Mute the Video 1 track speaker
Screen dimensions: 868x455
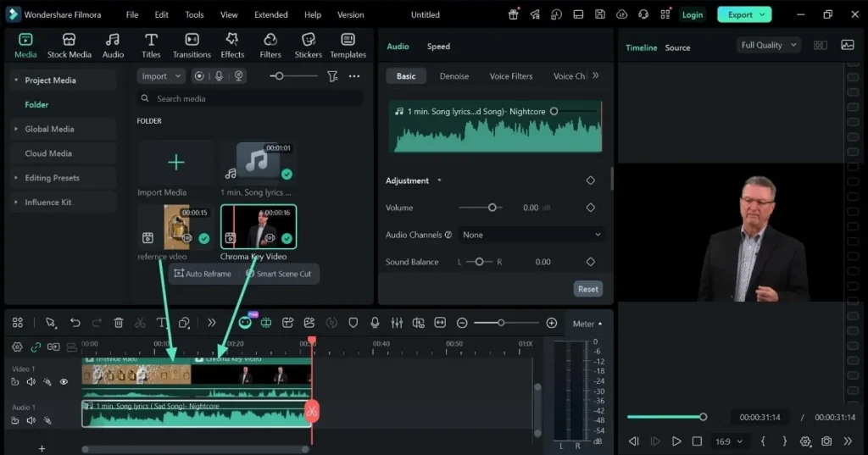(31, 382)
